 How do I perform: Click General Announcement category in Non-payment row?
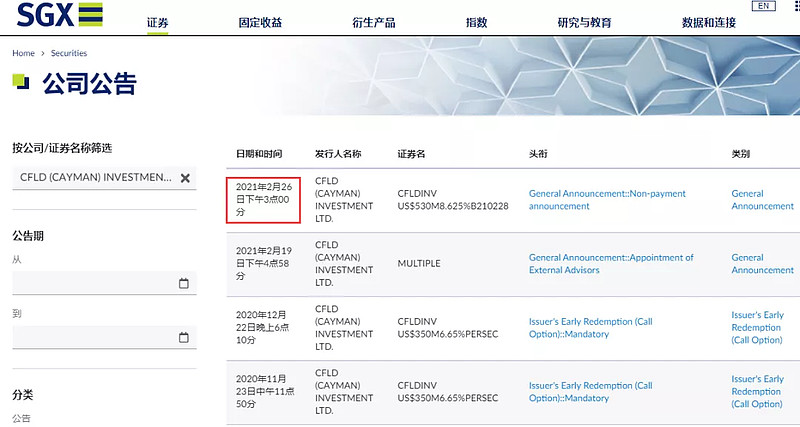(762, 200)
